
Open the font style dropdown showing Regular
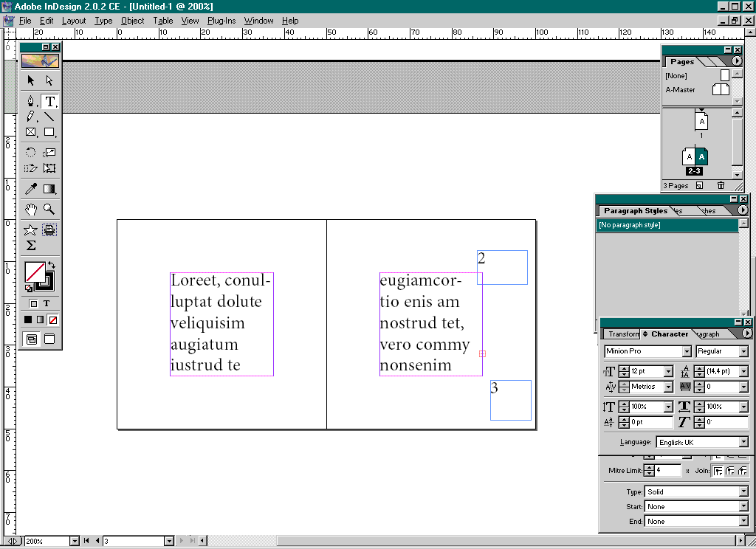[x=743, y=351]
